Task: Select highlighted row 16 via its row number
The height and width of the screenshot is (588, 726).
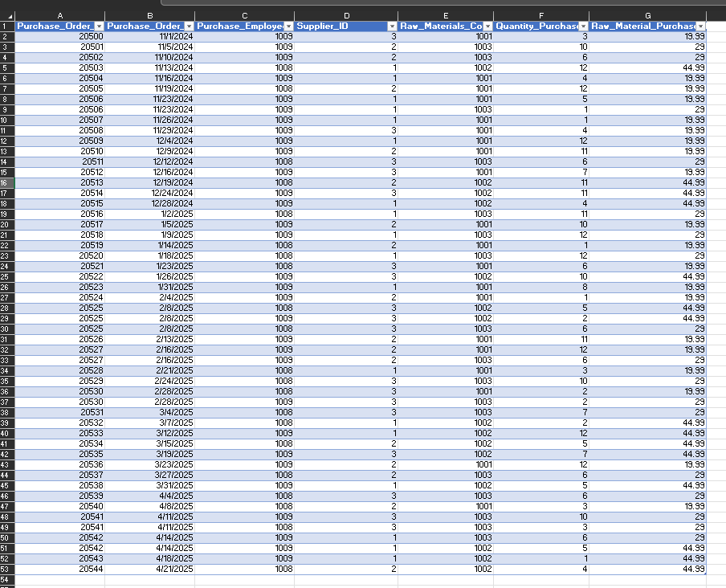Action: (x=7, y=183)
